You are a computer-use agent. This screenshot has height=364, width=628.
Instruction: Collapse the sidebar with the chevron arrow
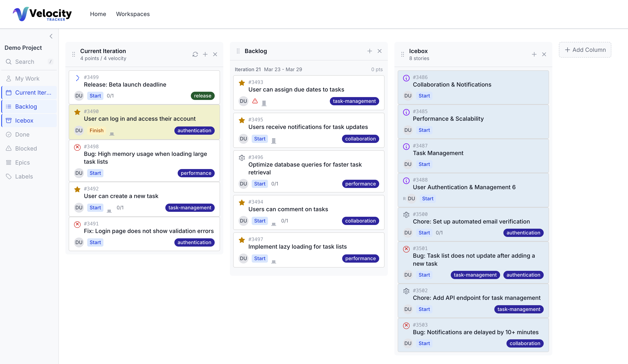pyautogui.click(x=51, y=36)
